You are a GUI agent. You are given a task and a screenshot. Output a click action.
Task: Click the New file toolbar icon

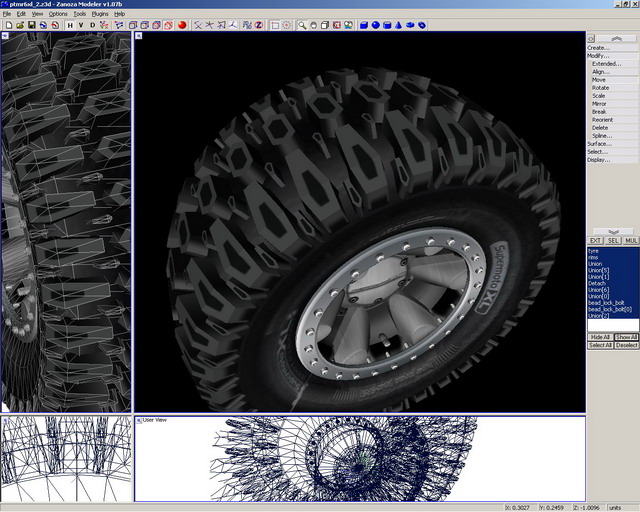[x=9, y=24]
